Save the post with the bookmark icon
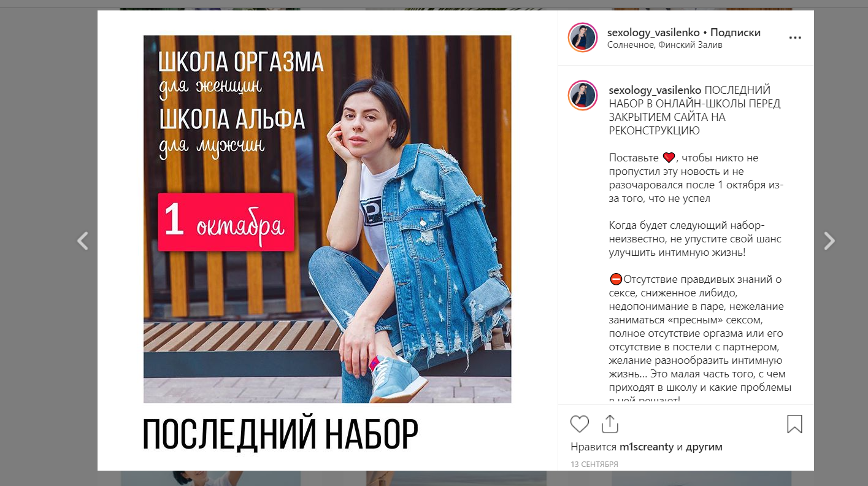Viewport: 868px width, 486px height. [x=794, y=424]
